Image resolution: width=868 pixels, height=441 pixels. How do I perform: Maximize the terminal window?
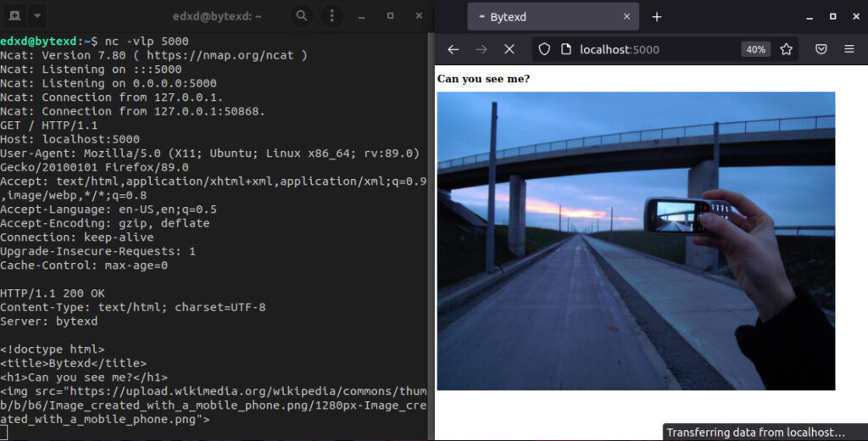(390, 16)
